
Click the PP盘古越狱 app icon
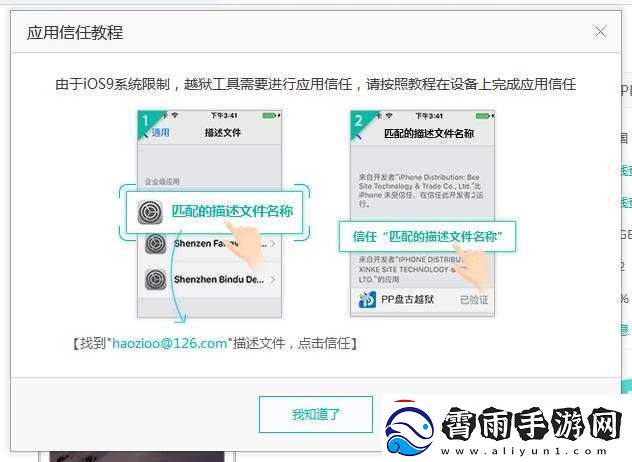coord(367,300)
